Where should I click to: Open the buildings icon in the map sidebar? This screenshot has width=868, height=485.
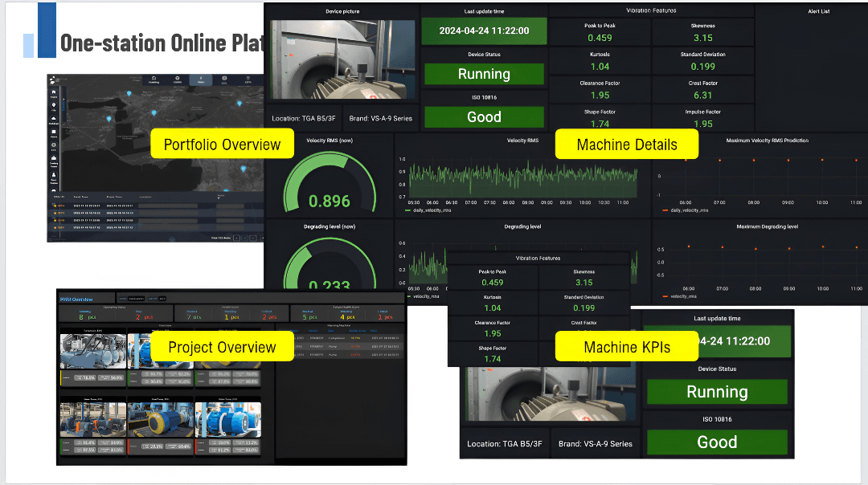(x=52, y=117)
